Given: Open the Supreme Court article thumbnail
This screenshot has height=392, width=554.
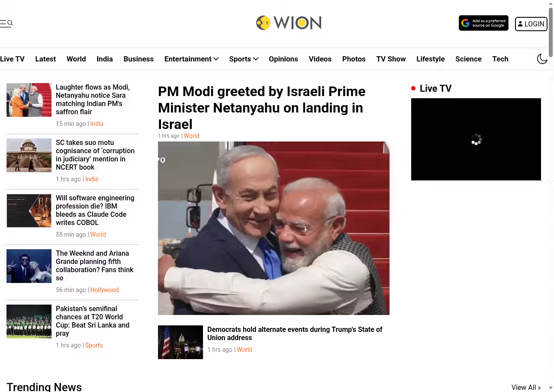Looking at the screenshot, I should [x=29, y=155].
